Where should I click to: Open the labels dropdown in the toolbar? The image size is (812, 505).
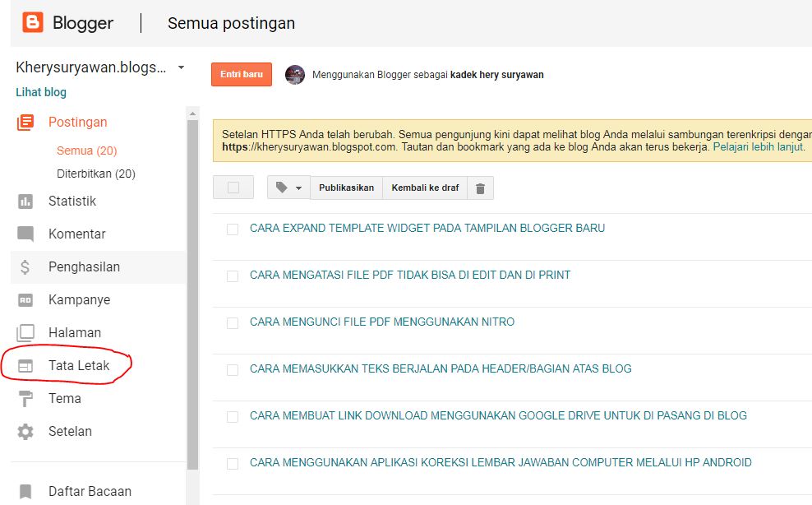point(287,188)
